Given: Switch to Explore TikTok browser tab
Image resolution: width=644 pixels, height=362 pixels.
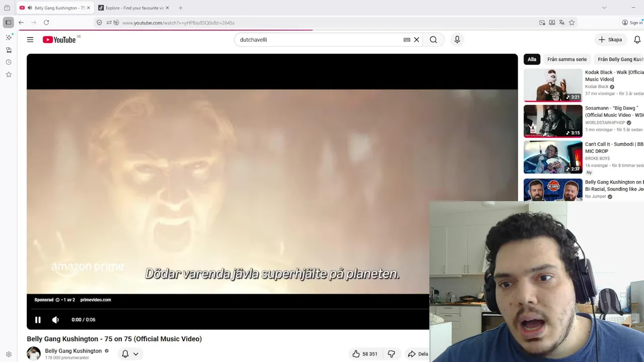Looking at the screenshot, I should click(133, 8).
